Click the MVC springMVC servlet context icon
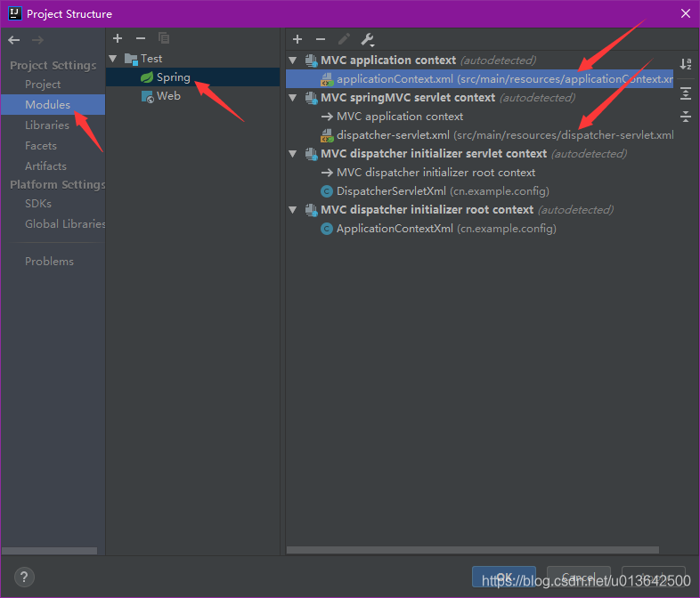The image size is (700, 598). tap(311, 98)
